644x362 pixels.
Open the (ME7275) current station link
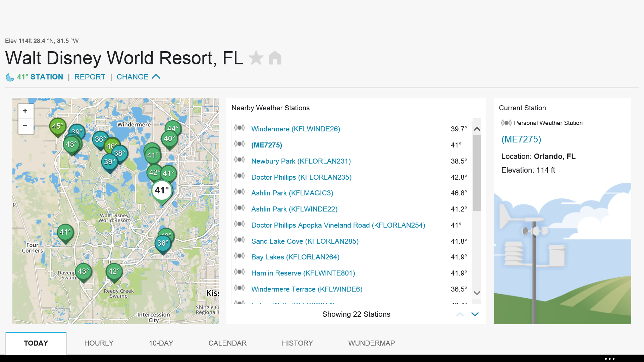tap(521, 139)
